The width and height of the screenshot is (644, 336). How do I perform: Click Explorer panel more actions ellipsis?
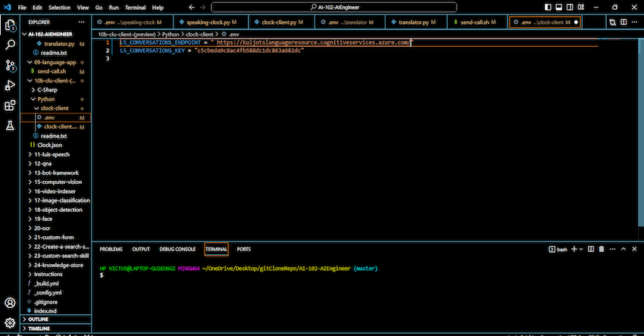coord(81,22)
